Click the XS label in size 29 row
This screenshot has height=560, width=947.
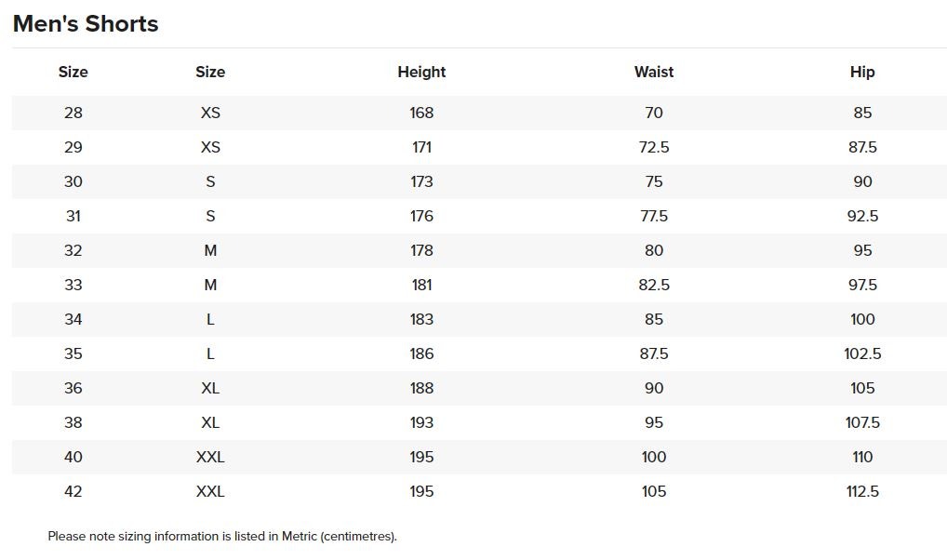pyautogui.click(x=210, y=147)
